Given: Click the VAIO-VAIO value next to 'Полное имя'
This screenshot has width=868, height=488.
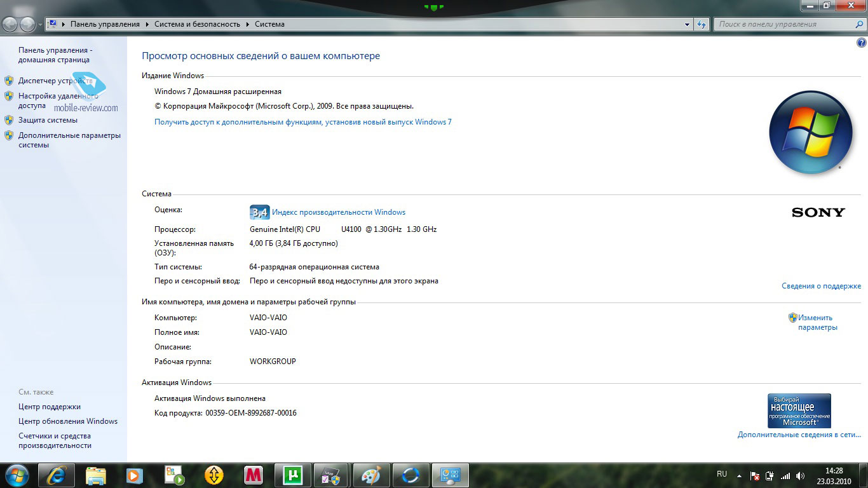Looking at the screenshot, I should [x=268, y=332].
